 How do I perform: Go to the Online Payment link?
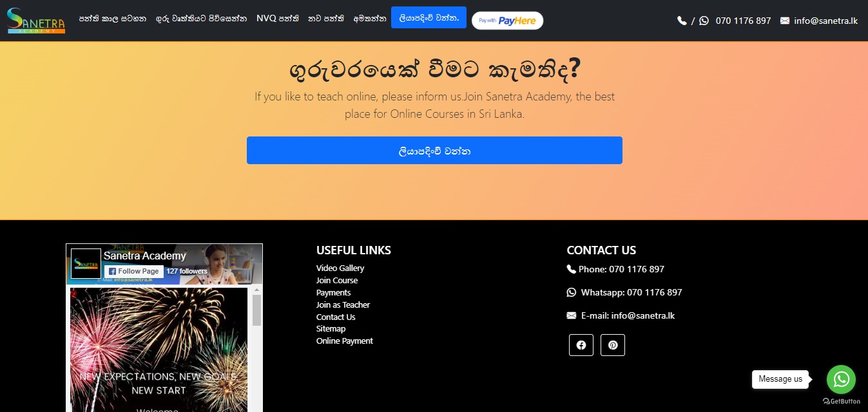point(345,341)
